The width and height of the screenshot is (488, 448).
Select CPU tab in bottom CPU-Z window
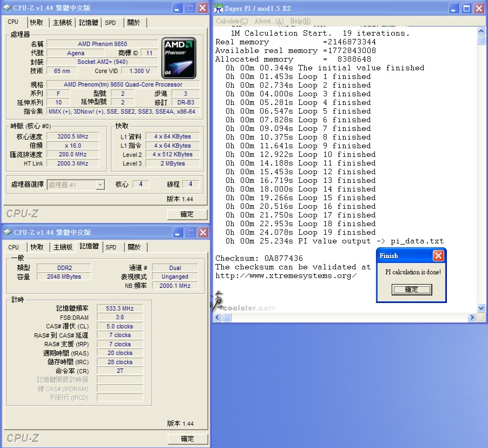coord(14,247)
